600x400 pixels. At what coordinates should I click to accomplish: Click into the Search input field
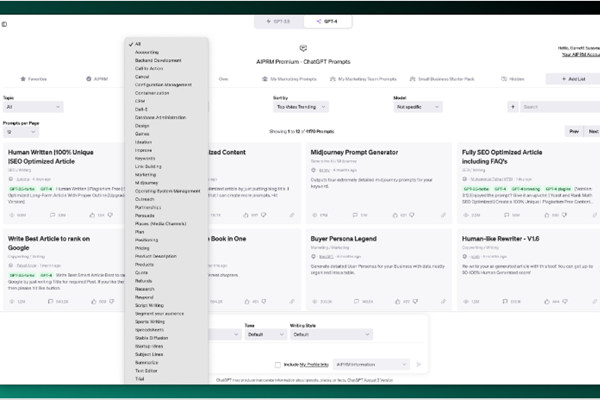(560, 106)
